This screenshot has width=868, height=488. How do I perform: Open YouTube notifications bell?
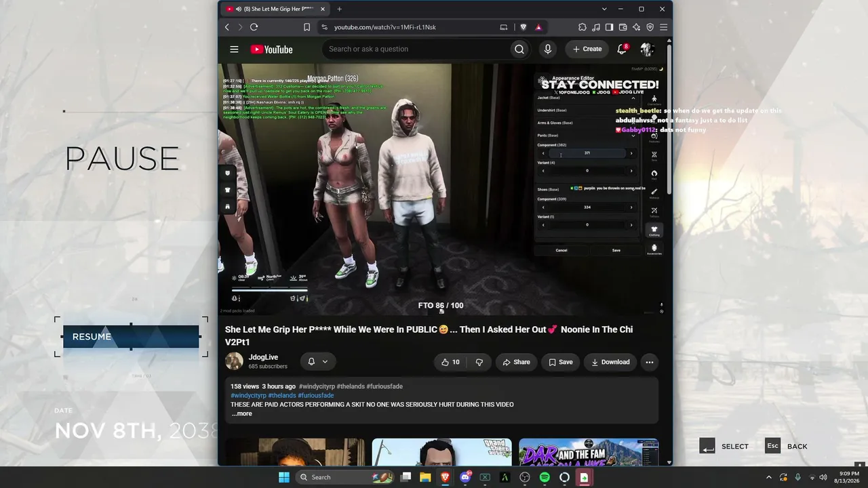point(622,49)
